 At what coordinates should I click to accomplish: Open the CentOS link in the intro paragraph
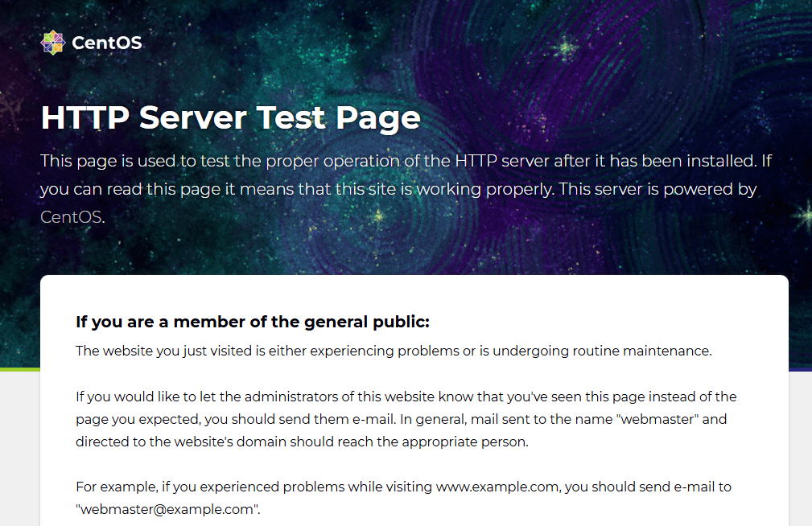tap(71, 217)
